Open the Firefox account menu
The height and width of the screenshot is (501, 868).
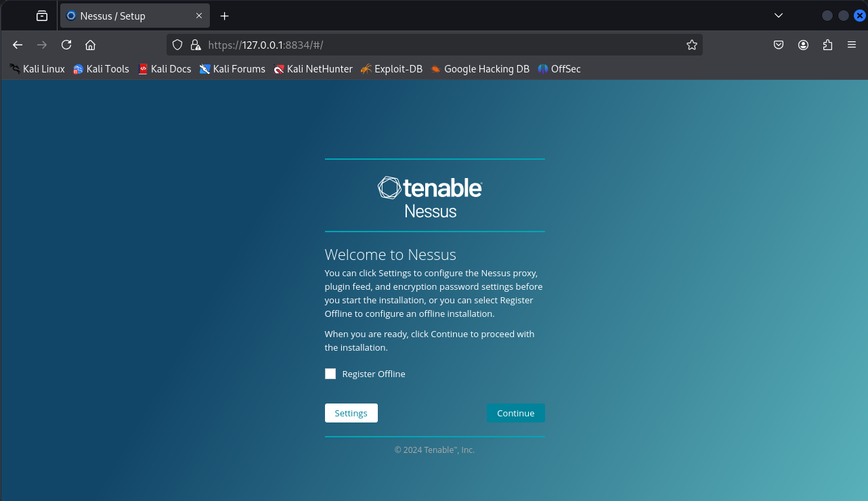click(803, 45)
